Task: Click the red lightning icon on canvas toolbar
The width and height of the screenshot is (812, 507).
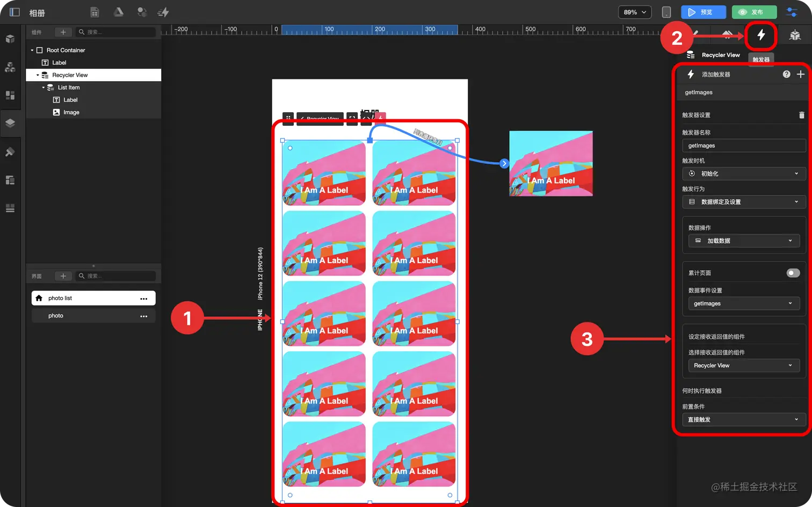Action: [380, 118]
